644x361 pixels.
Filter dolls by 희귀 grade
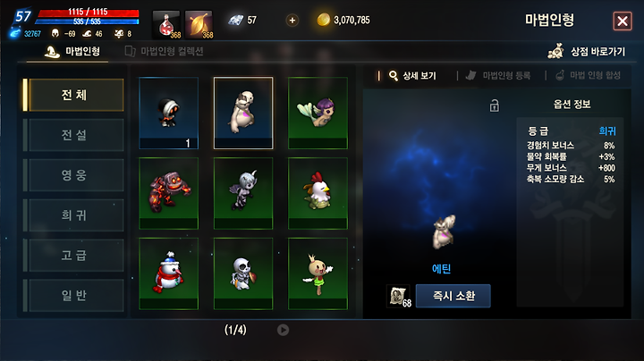tap(76, 215)
